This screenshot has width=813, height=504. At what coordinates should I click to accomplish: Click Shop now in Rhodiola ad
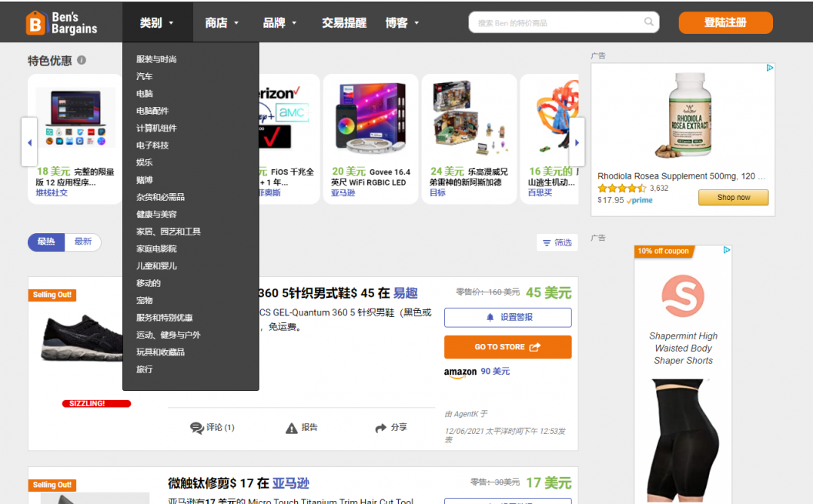coord(733,197)
